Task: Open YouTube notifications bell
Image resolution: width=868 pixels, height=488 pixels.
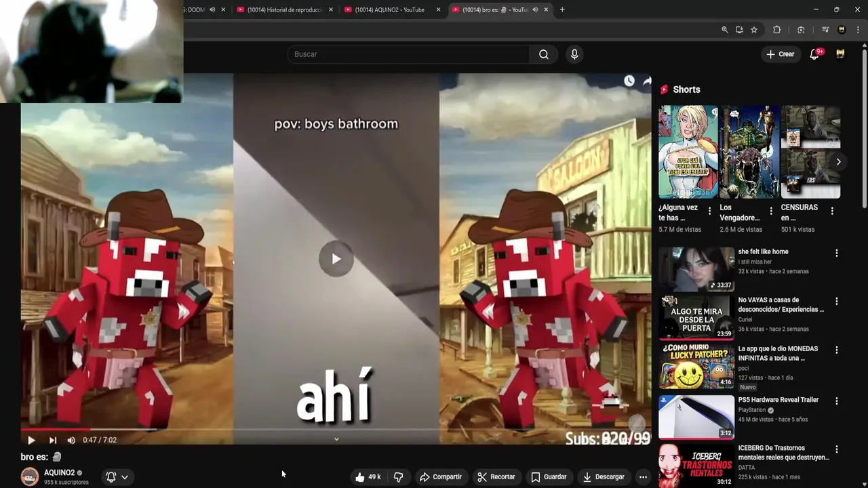Action: point(815,54)
